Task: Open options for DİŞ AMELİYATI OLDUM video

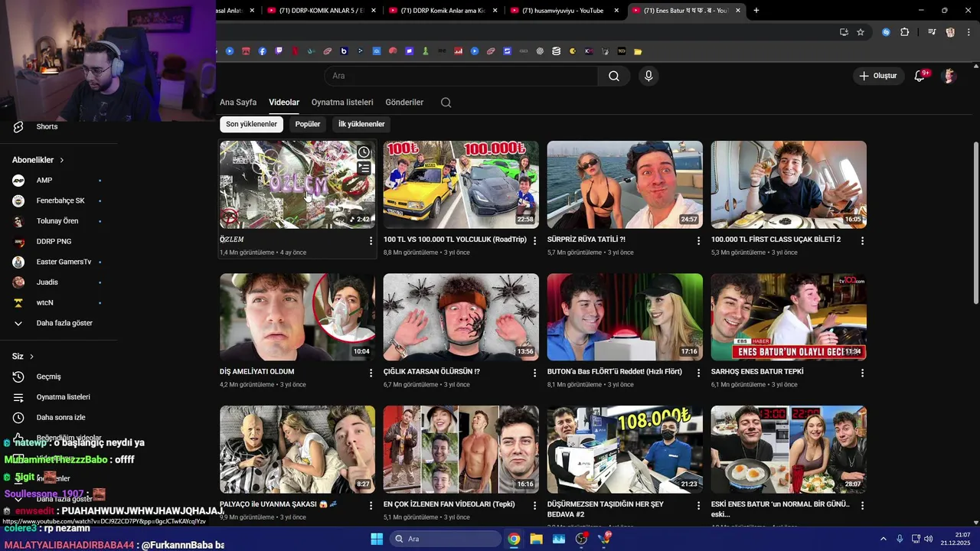Action: pos(371,373)
